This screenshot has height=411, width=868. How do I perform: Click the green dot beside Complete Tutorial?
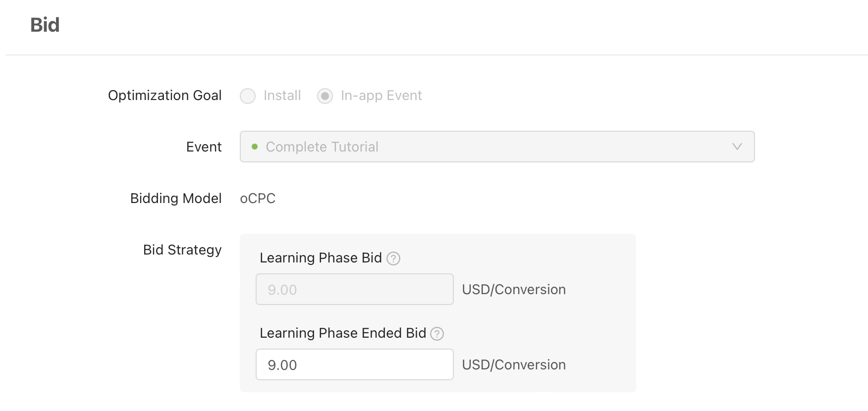[x=255, y=147]
